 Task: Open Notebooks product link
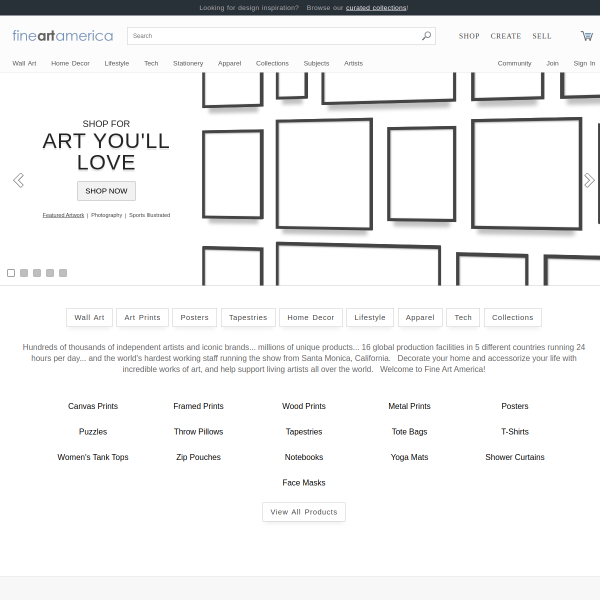[x=304, y=457]
